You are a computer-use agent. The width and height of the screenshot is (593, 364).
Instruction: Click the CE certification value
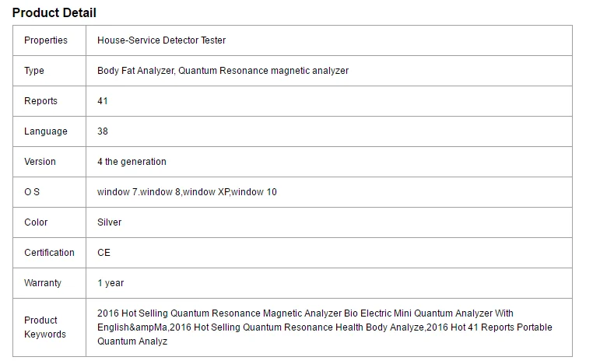pyautogui.click(x=104, y=253)
